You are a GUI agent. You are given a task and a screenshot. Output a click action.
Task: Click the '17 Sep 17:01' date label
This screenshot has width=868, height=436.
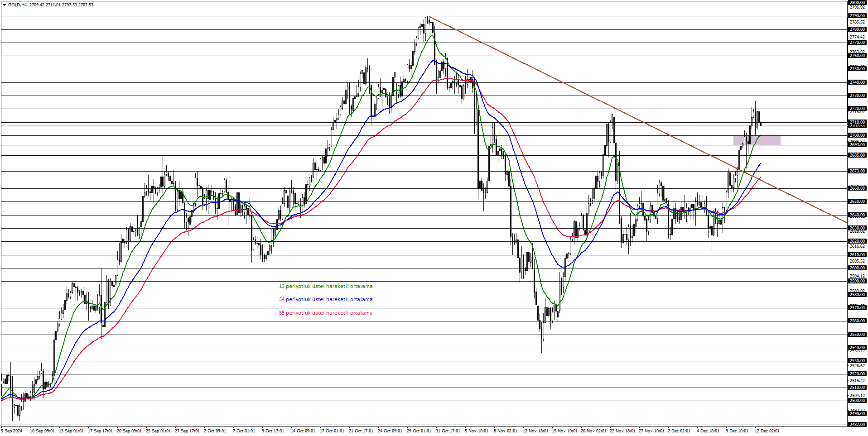point(100,431)
